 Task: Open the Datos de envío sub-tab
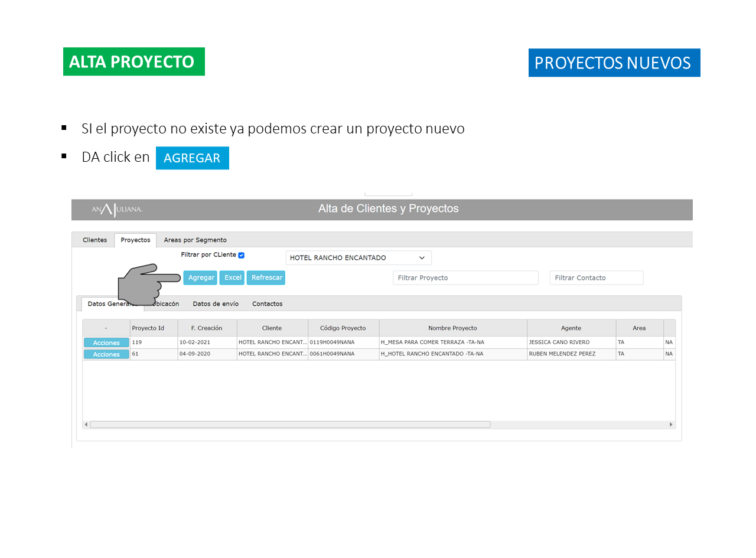pos(216,304)
